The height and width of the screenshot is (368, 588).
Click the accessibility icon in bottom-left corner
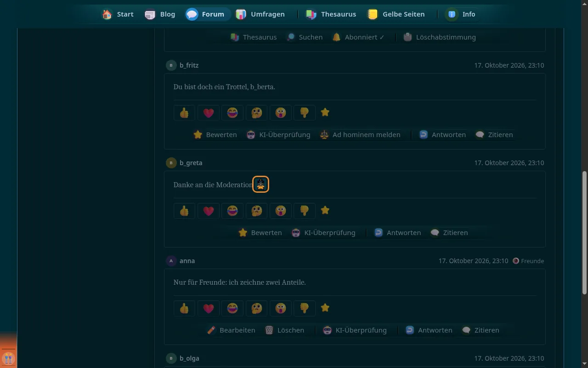(x=8, y=358)
